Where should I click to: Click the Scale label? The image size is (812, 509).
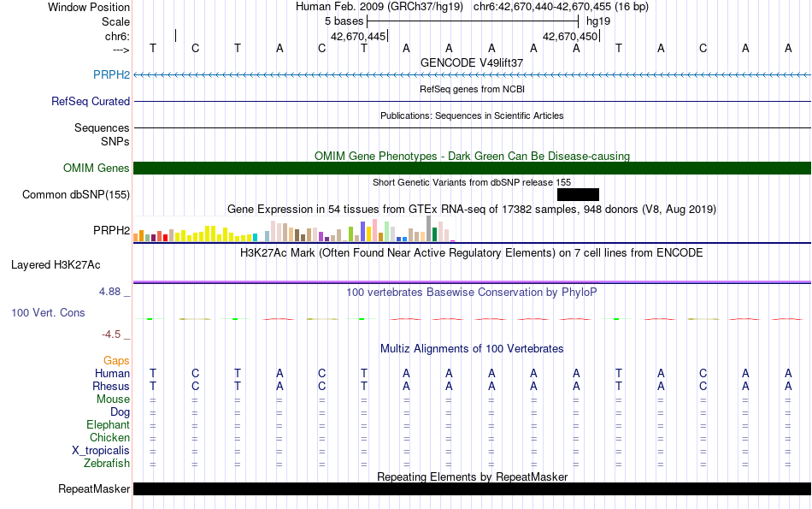coord(115,21)
